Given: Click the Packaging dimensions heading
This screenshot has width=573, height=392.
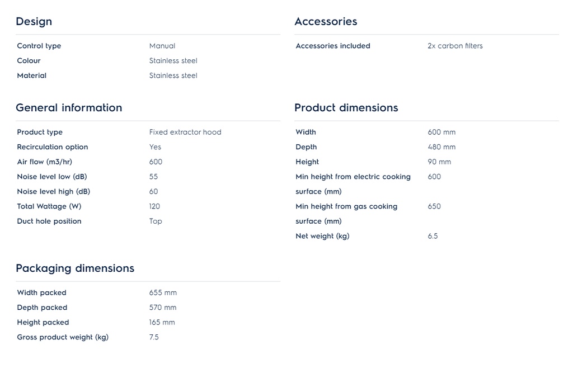Looking at the screenshot, I should pyautogui.click(x=75, y=268).
